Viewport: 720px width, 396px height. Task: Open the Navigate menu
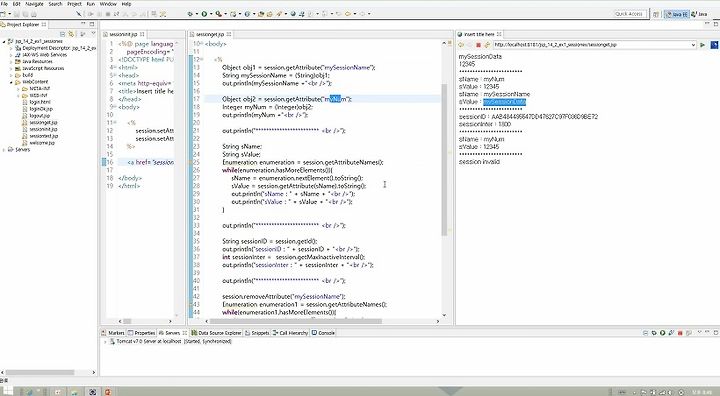[34, 4]
